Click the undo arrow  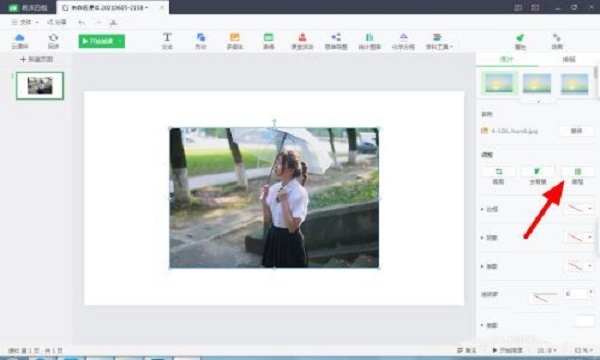click(82, 23)
